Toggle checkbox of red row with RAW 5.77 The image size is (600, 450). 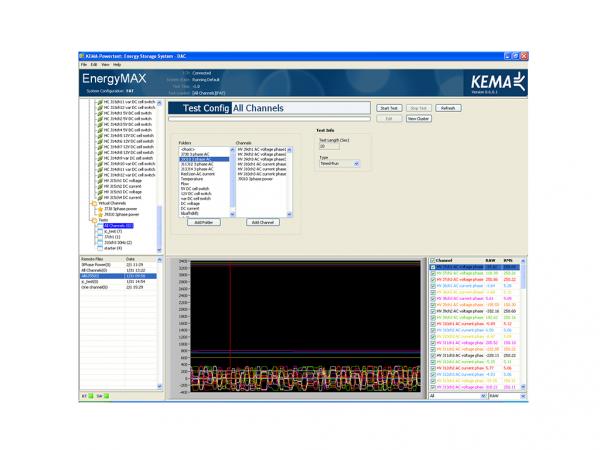click(433, 368)
